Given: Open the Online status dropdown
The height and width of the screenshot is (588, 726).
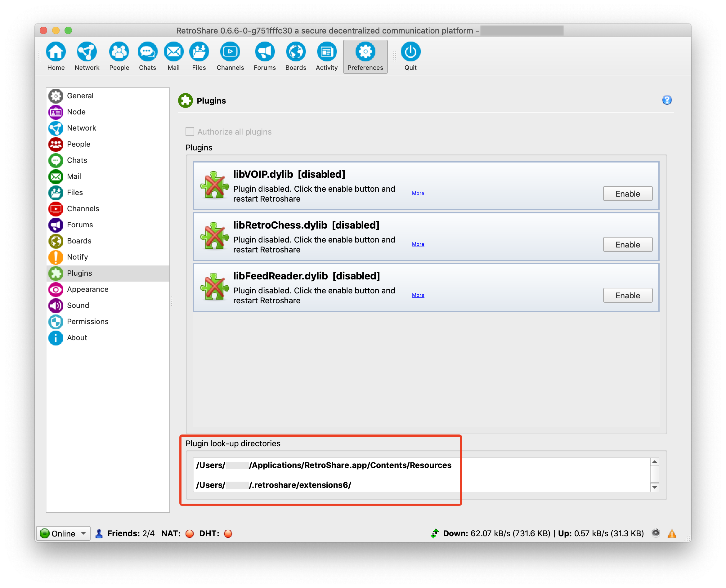Looking at the screenshot, I should pyautogui.click(x=63, y=533).
